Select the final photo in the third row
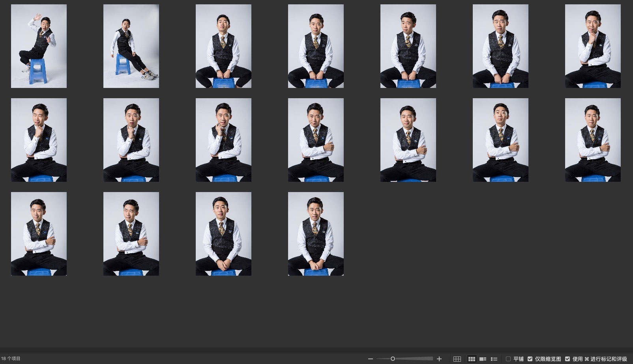This screenshot has width=633, height=364. click(316, 234)
